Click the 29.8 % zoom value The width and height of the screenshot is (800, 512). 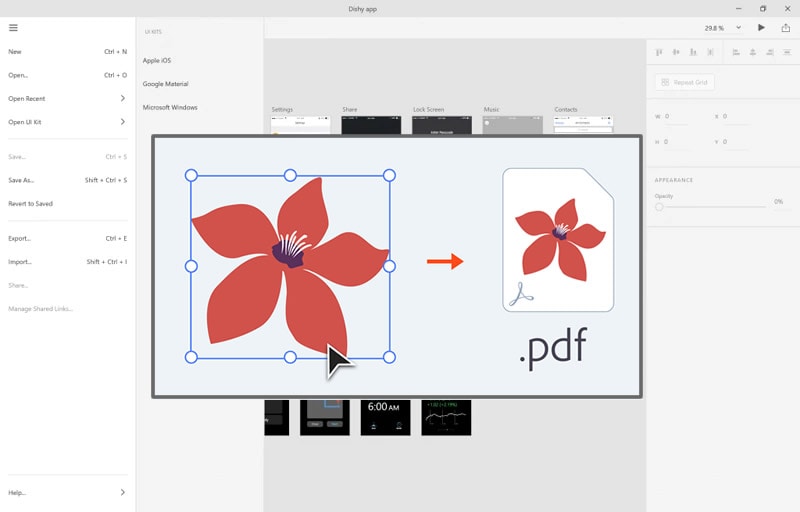pyautogui.click(x=714, y=28)
